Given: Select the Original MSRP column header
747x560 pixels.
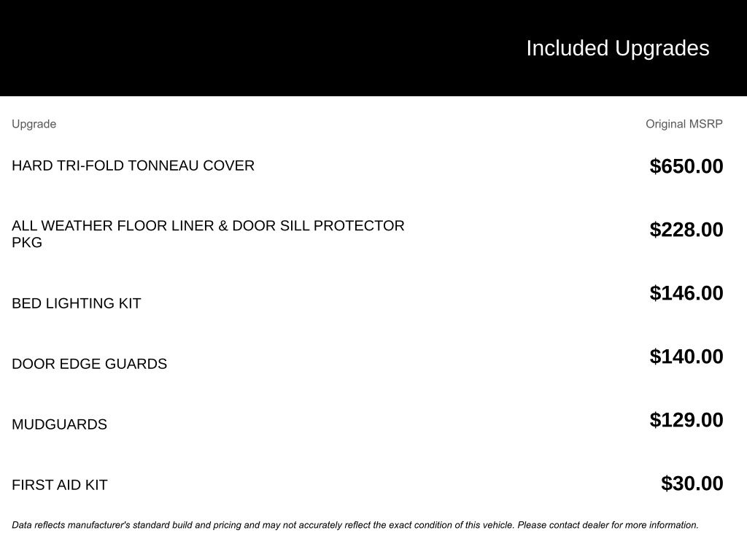Looking at the screenshot, I should point(684,124).
